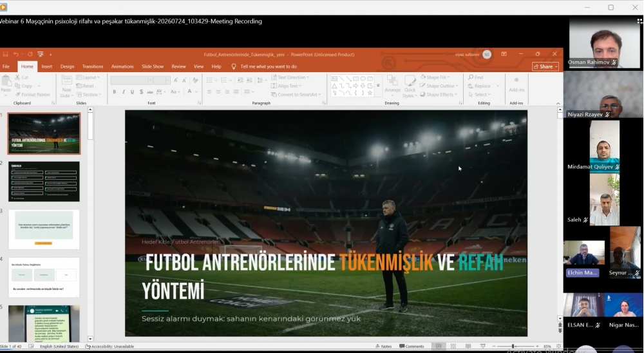Click the Replace button
Viewport: 644px width, 353px height.
(482, 86)
